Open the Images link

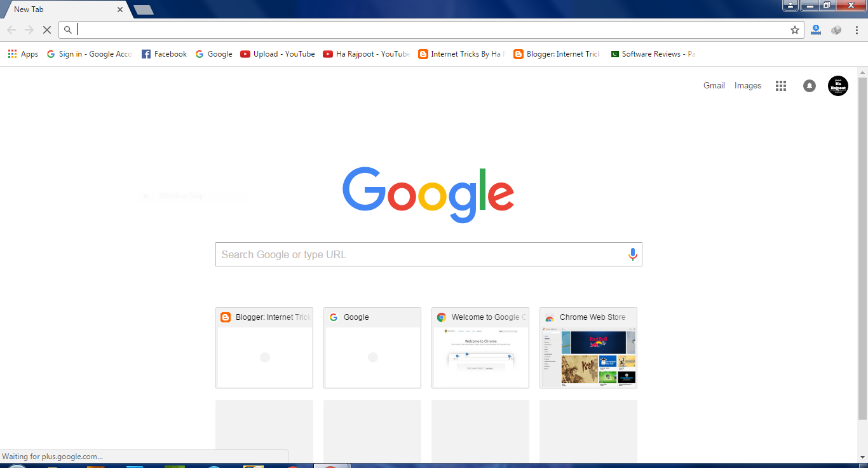[748, 86]
